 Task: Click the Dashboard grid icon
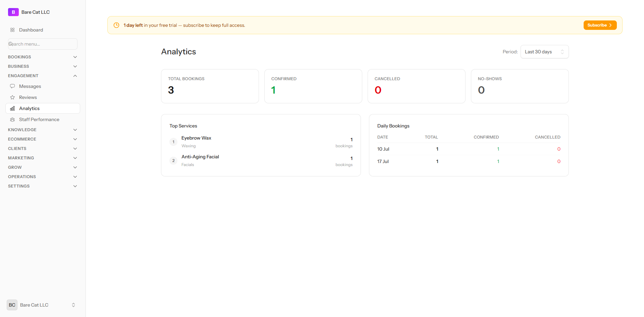[x=12, y=30]
